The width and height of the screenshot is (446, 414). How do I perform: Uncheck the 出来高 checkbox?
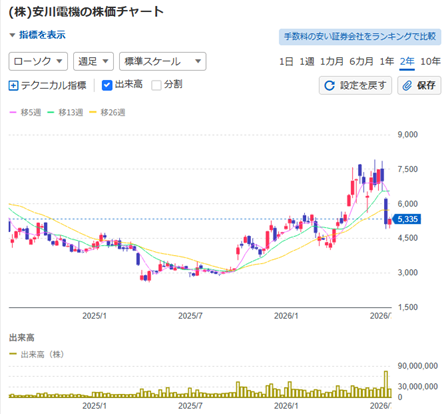(x=107, y=85)
